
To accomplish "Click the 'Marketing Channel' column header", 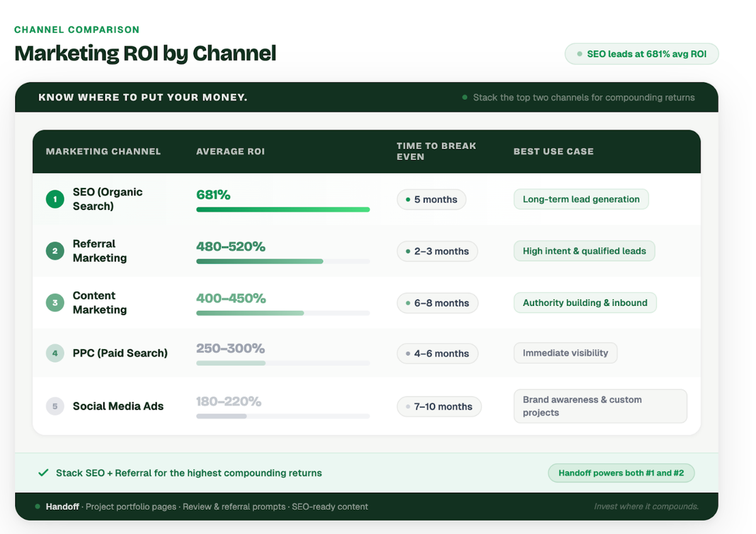I will (103, 151).
